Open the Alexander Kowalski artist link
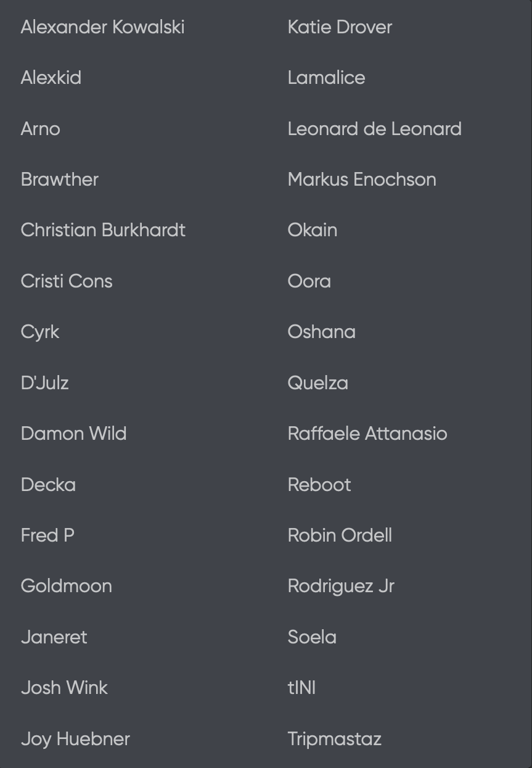 102,27
